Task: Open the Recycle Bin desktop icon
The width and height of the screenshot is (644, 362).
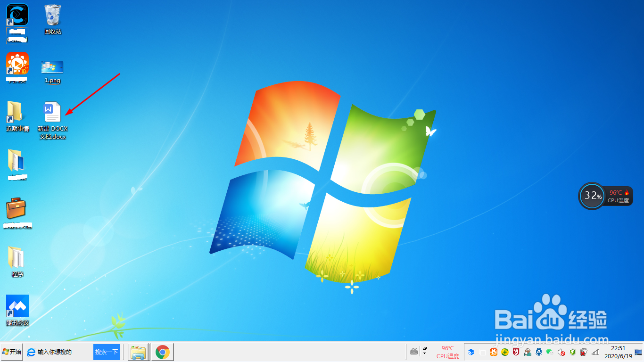Action: pyautogui.click(x=53, y=20)
